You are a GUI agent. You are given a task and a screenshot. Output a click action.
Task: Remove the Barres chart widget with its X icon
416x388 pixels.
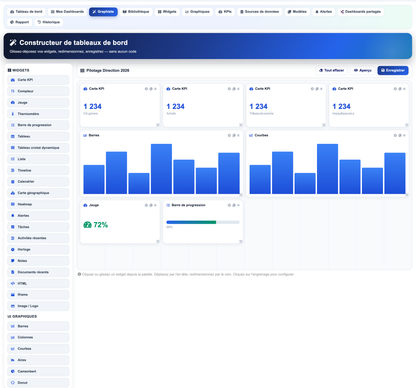click(x=238, y=135)
